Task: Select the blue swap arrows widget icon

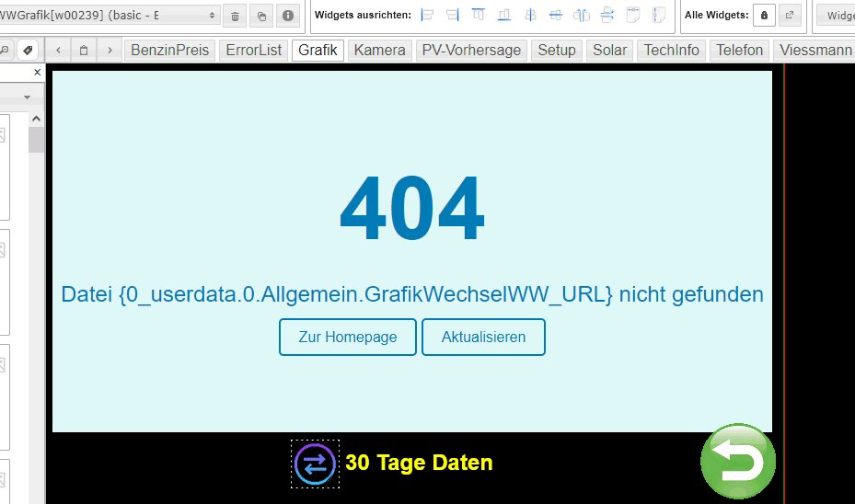Action: (x=315, y=464)
